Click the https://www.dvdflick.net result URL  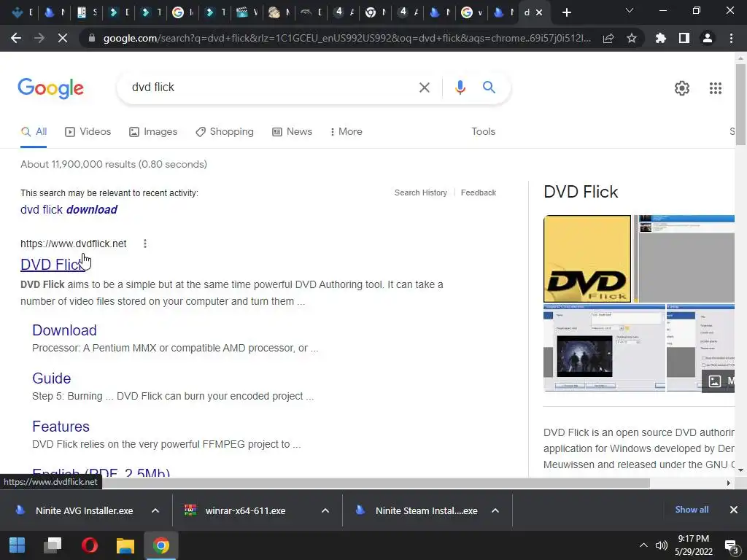click(74, 244)
